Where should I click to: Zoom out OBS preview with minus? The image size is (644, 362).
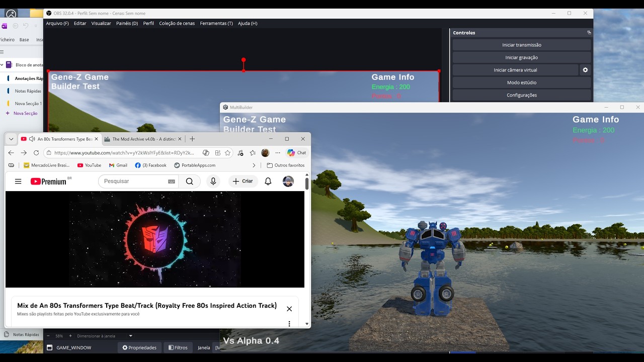click(48, 336)
